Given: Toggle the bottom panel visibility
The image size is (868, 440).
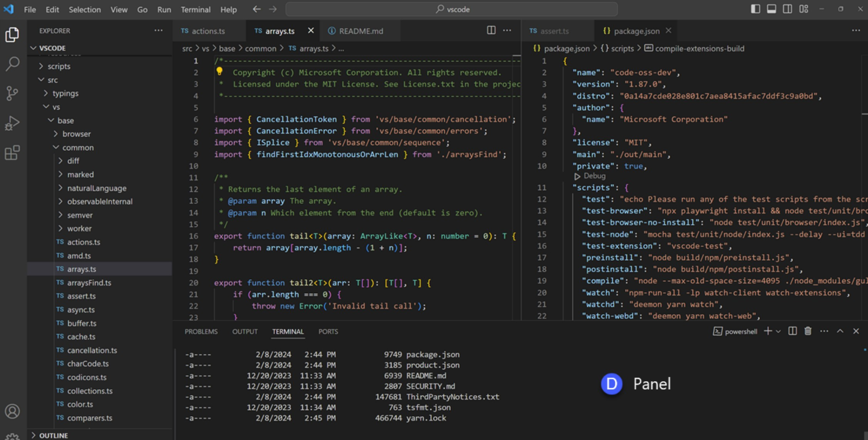Looking at the screenshot, I should [x=772, y=9].
